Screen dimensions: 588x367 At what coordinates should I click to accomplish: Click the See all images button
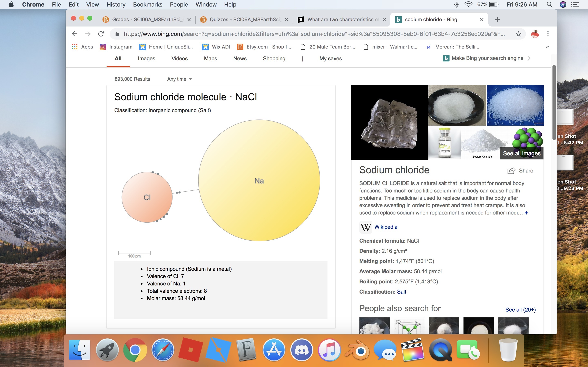[x=521, y=153]
